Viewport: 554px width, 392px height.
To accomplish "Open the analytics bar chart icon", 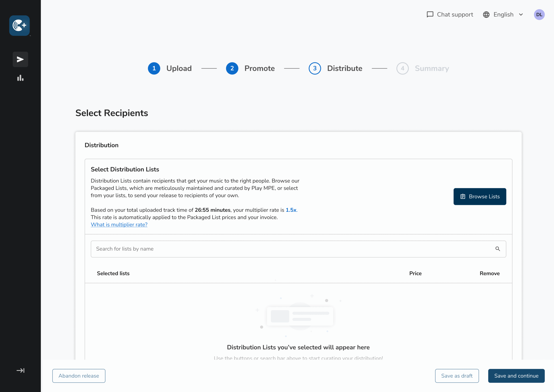I will [x=20, y=78].
